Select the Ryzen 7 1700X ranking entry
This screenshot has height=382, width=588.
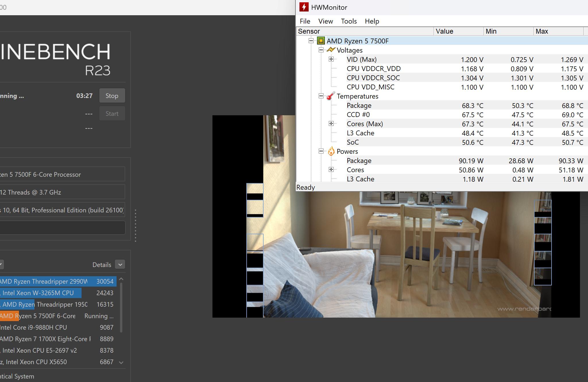(x=58, y=339)
